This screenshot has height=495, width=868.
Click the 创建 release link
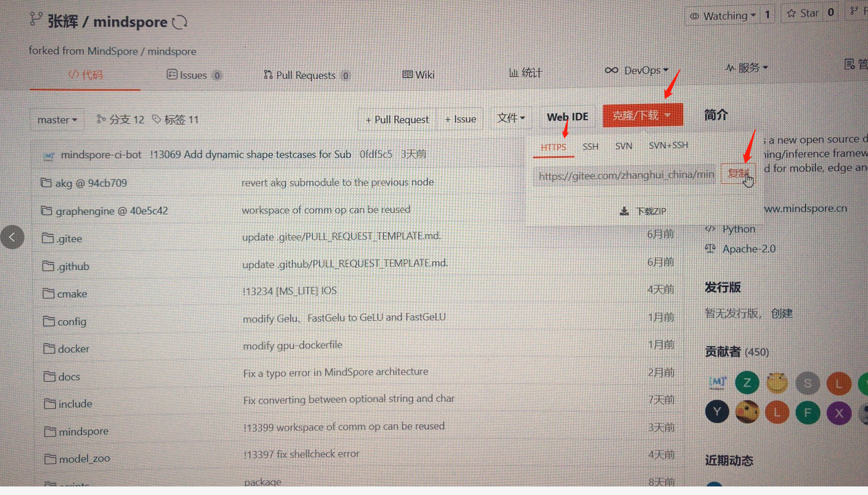click(781, 313)
